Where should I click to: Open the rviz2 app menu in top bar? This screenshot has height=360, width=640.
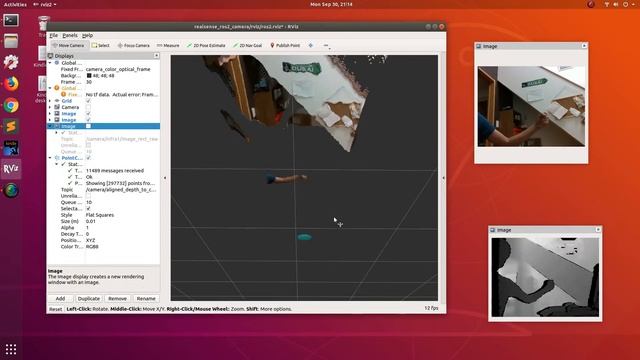click(44, 4)
